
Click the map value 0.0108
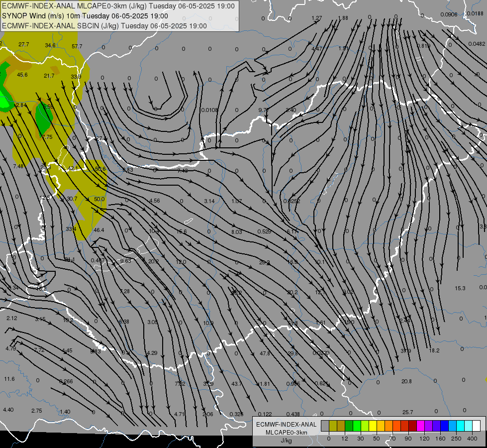[209, 110]
